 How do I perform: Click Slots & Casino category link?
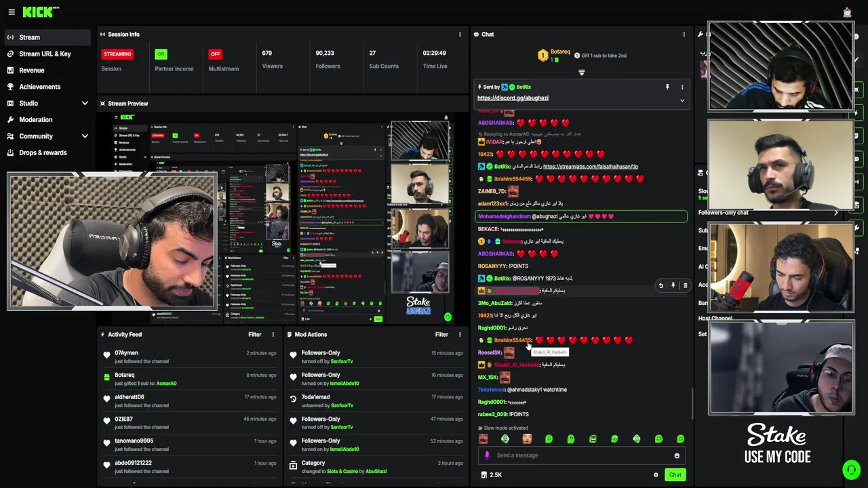click(x=344, y=472)
